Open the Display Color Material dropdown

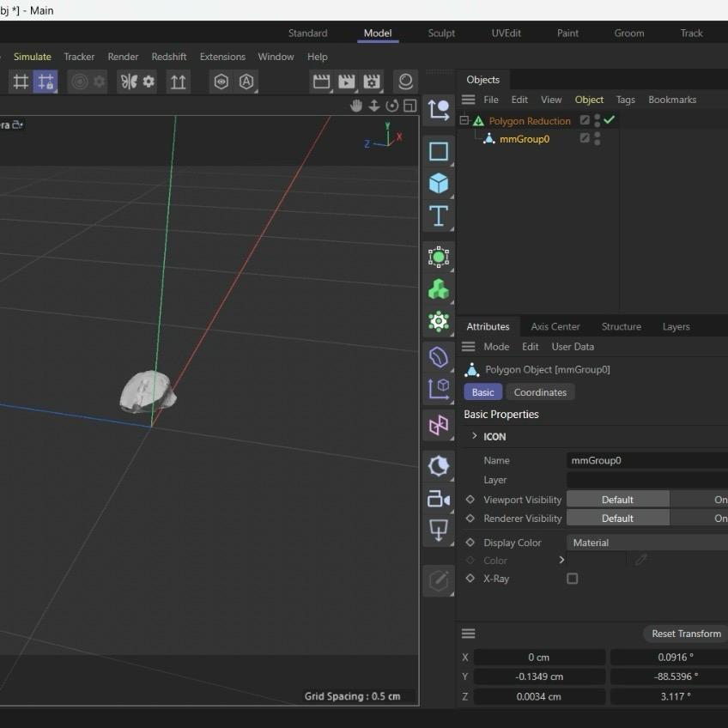pyautogui.click(x=646, y=542)
